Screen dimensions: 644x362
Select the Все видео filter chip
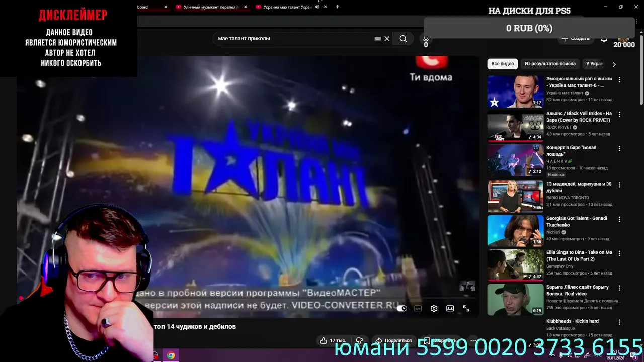pos(503,64)
